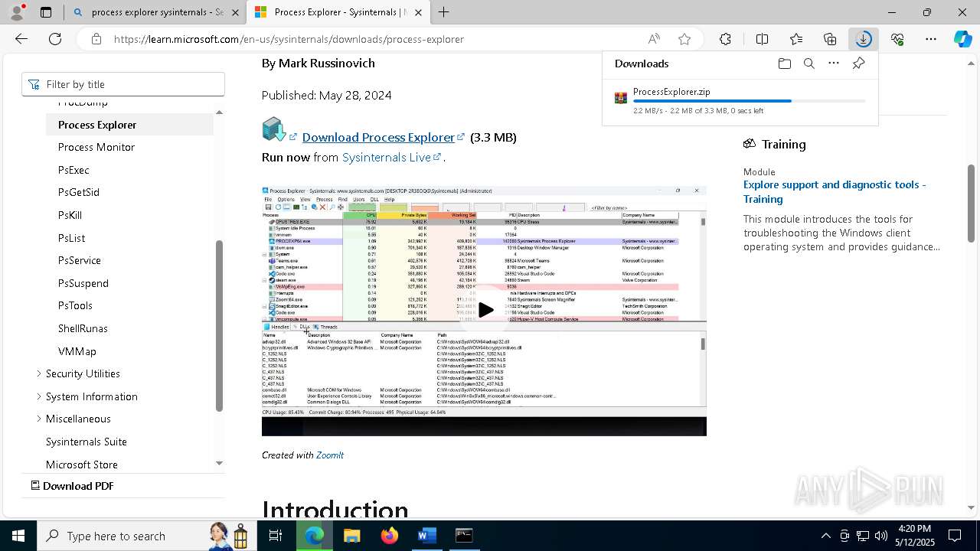Expand the System Information section

click(39, 396)
